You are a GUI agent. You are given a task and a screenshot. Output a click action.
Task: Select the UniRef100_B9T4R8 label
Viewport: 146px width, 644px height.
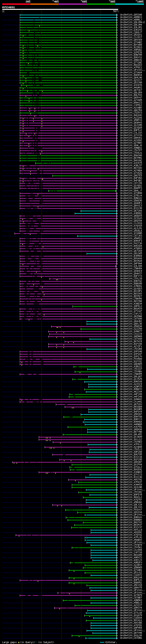point(131,45)
